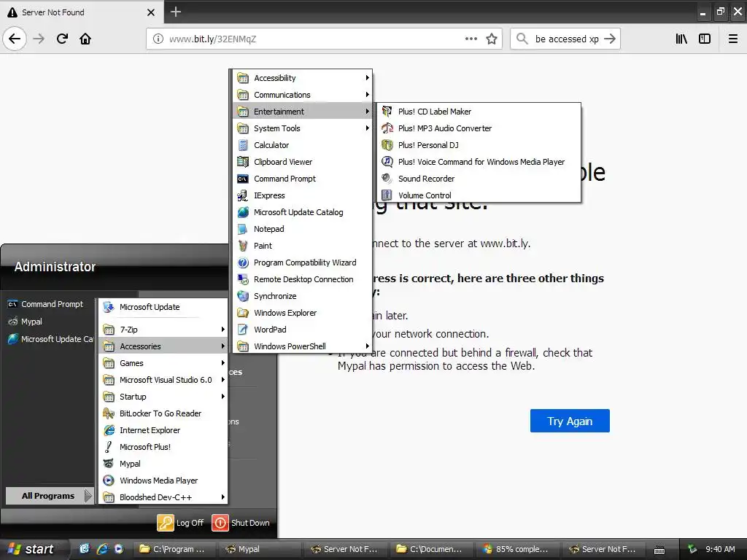747x560 pixels.
Task: Open Microsoft Update from programs list
Action: point(163,307)
